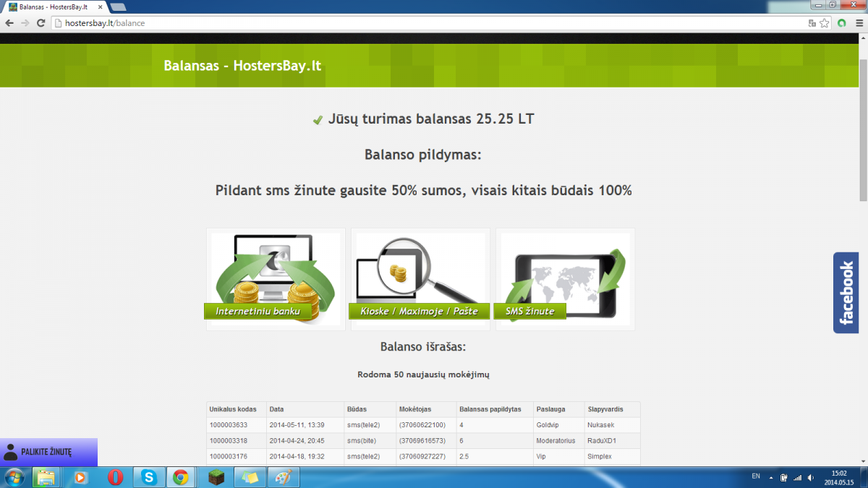Open a new browser tab
868x488 pixels.
118,7
